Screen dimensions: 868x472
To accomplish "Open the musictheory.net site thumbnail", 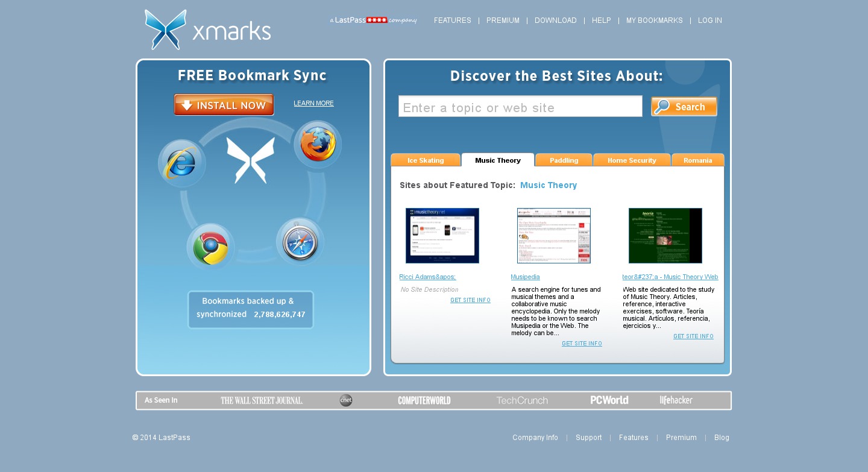I will pos(442,236).
